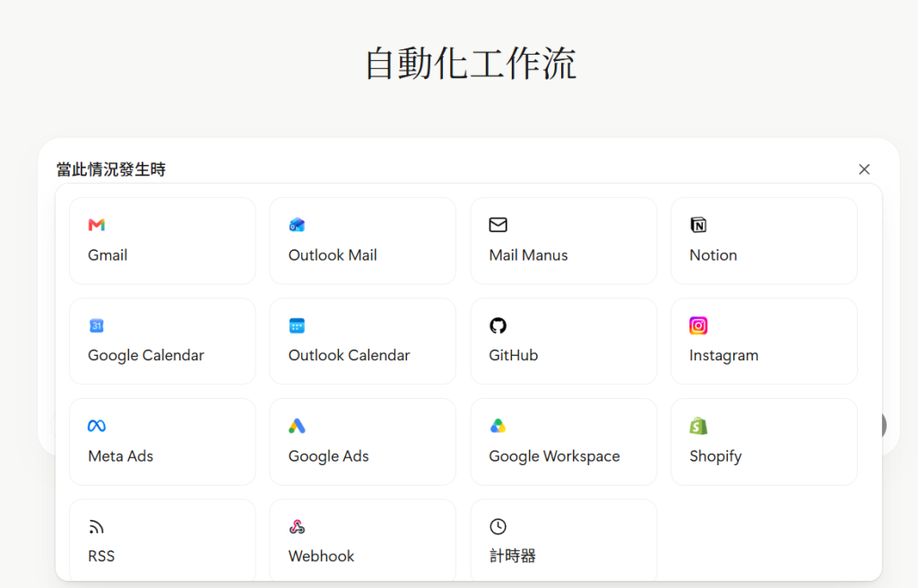Select the Google Ads label

[328, 456]
